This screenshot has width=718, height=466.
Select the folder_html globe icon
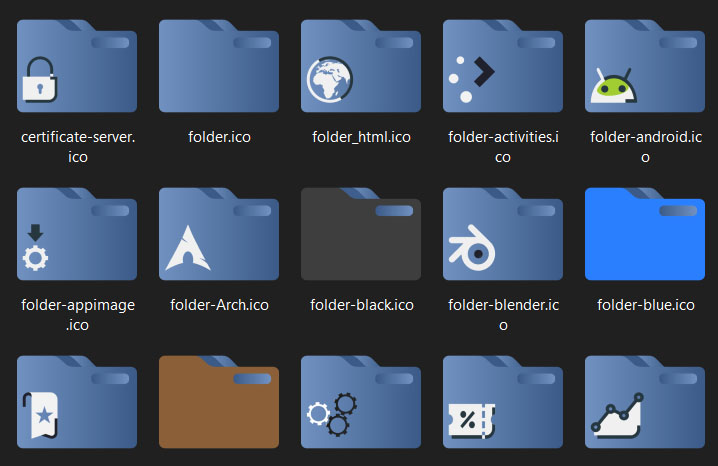pos(361,66)
